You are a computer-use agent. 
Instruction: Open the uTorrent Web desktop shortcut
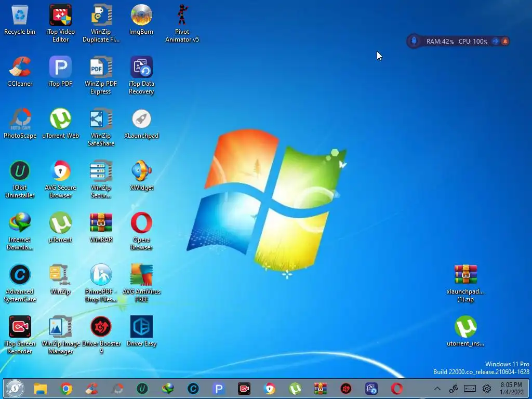tap(60, 124)
